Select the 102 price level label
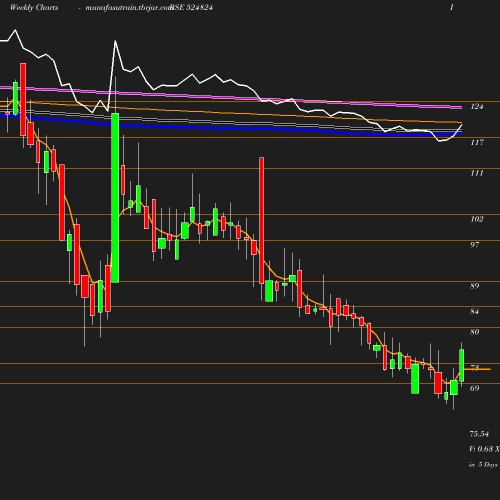 point(477,219)
